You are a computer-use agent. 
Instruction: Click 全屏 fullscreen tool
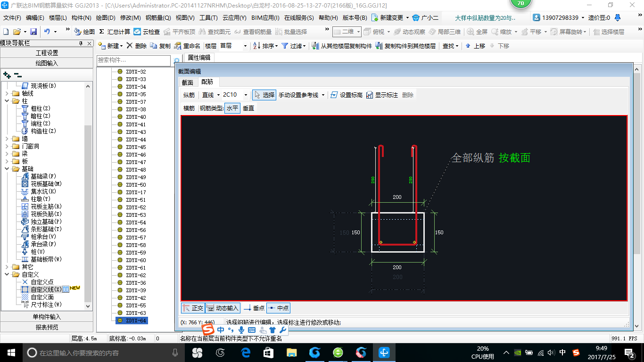[477, 32]
